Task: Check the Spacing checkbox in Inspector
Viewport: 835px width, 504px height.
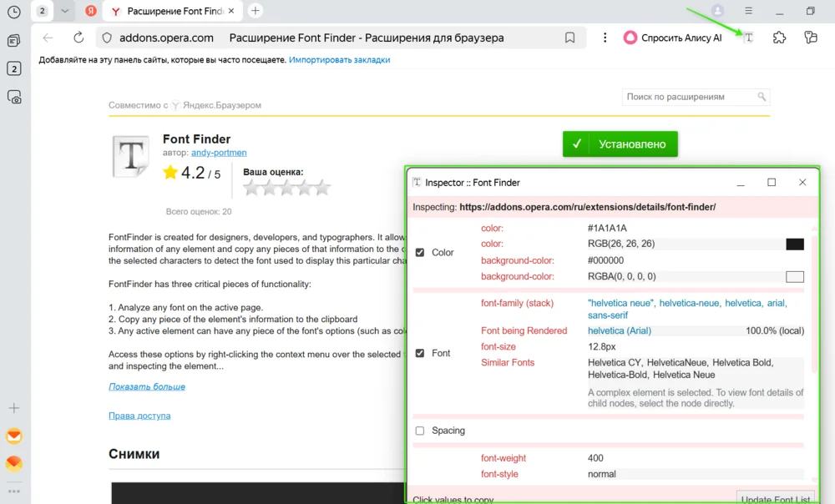Action: click(420, 431)
